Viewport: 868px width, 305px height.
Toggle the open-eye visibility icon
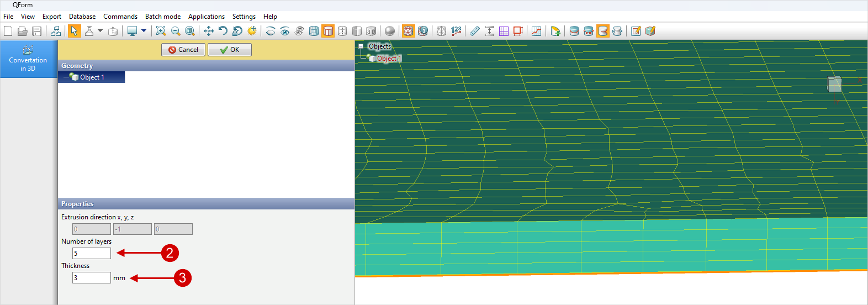click(x=285, y=31)
